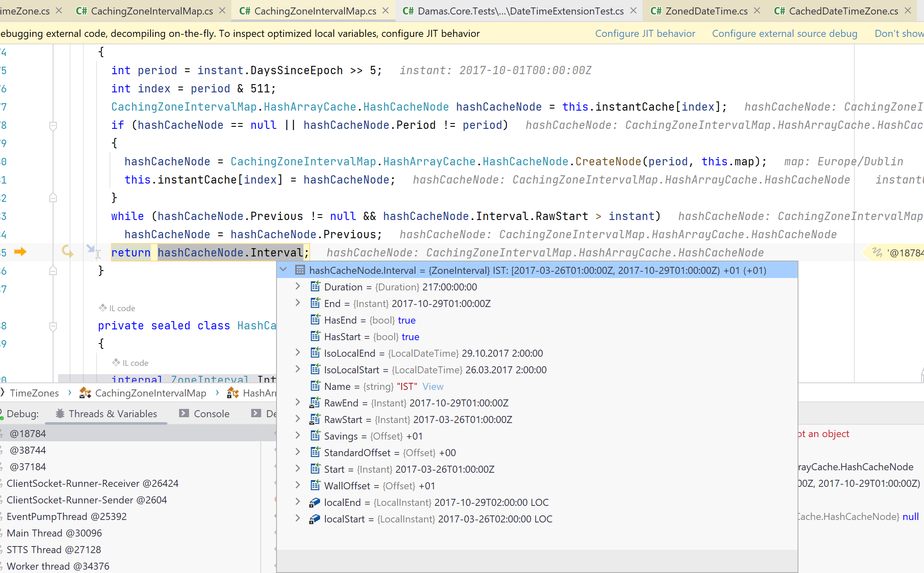Screen dimensions: 924x573
Task: Expand the Duration node in the popup
Action: (297, 286)
